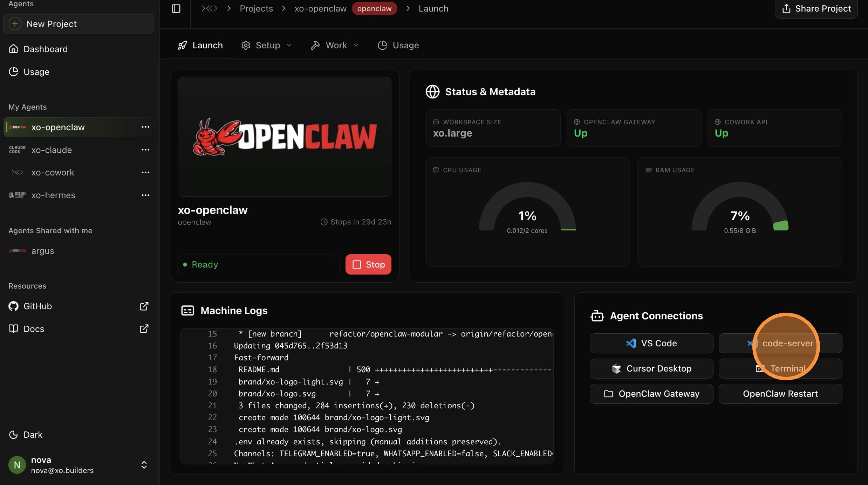
Task: Click the Machine Logs icon
Action: 187,310
